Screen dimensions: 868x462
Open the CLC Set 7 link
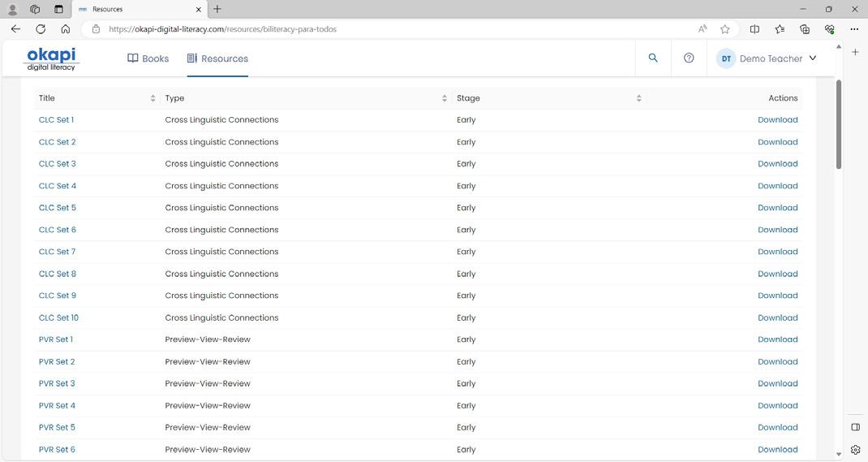click(x=57, y=252)
